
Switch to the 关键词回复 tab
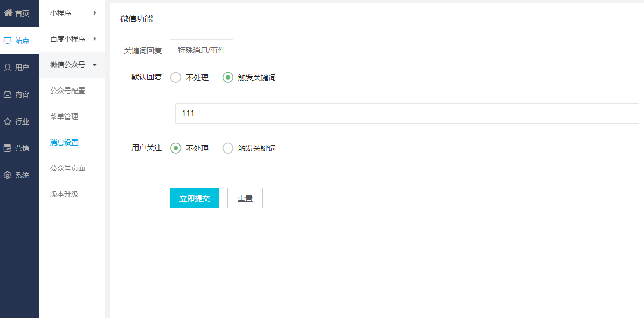click(x=143, y=51)
